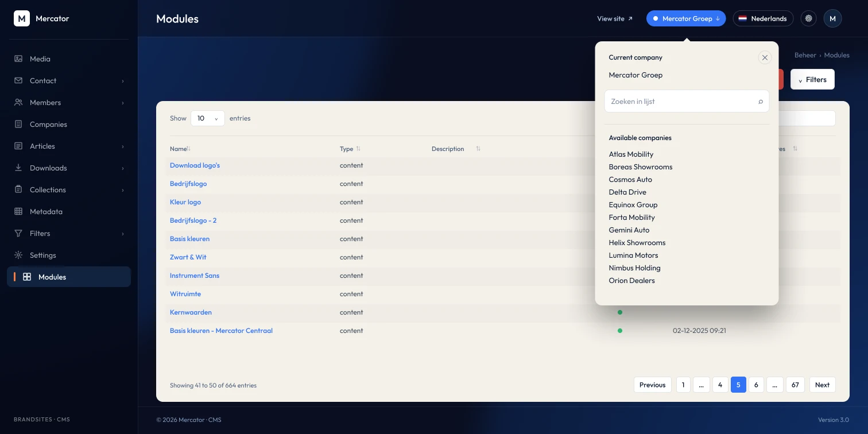
Task: Expand the Downloads submenu chevron
Action: point(122,168)
